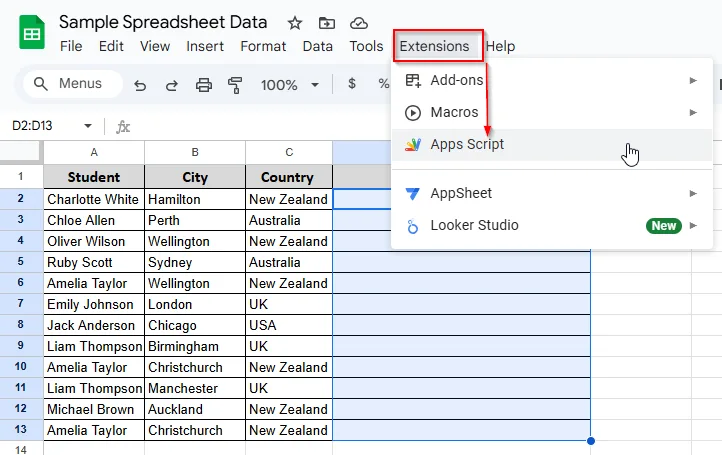Click the Perth cell
722x455 pixels.
(x=195, y=220)
